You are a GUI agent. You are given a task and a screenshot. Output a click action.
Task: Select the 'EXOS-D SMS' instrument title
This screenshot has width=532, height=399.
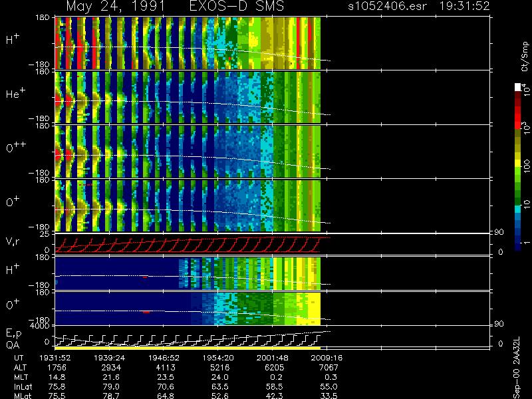pyautogui.click(x=237, y=6)
